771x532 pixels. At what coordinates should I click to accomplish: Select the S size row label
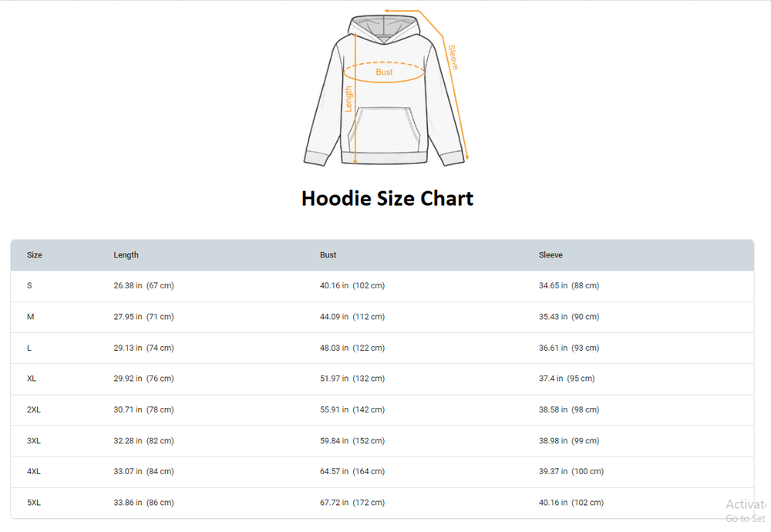[29, 286]
